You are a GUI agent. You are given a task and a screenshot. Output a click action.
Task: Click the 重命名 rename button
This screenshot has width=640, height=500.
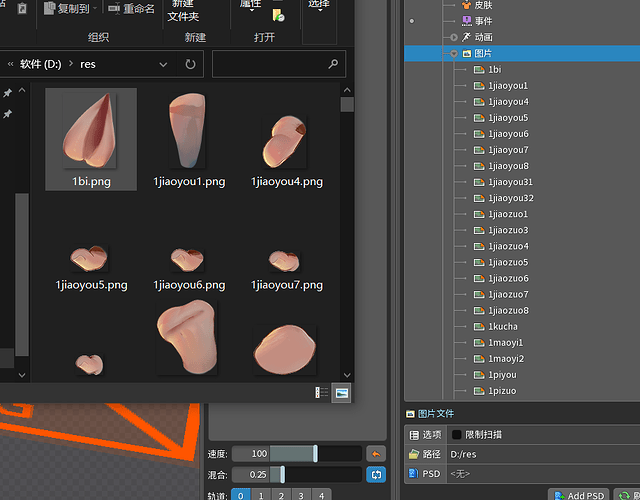pyautogui.click(x=130, y=9)
